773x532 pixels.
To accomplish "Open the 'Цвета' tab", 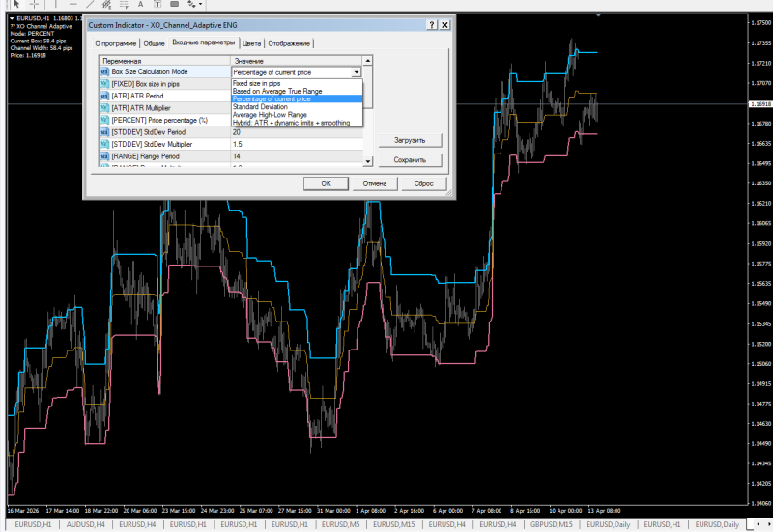I will (251, 43).
